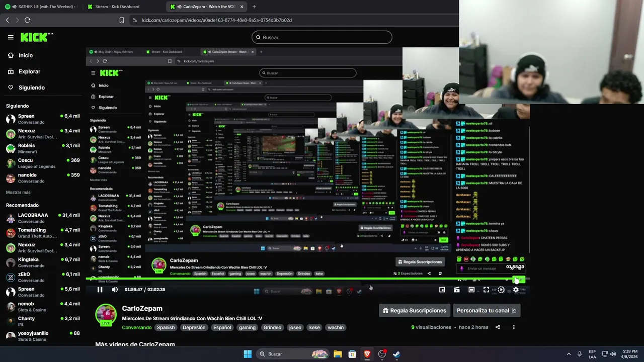Open Kingteka recommended channel
Viewport: 644px width, 362px height.
pos(43,262)
